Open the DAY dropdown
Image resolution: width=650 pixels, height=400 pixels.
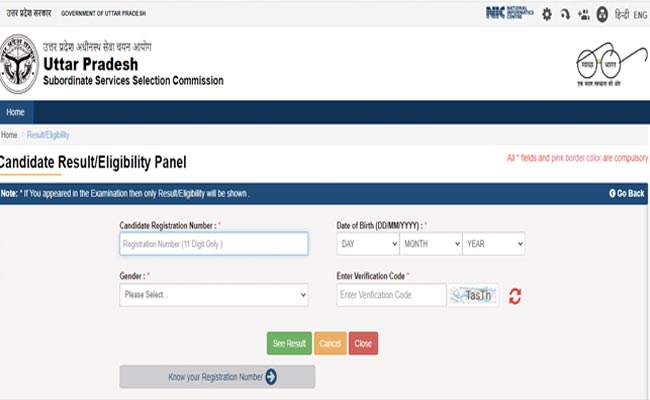click(x=368, y=244)
